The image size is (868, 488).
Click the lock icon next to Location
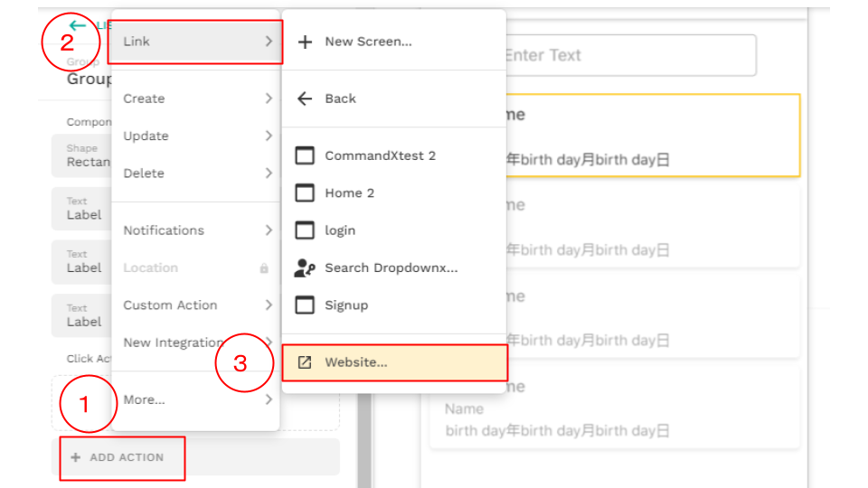(x=264, y=268)
